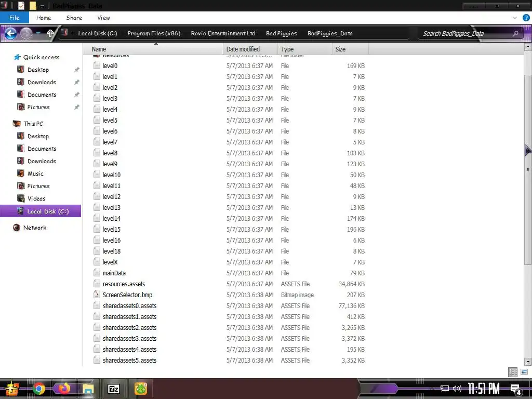Open Videos folder icon under This PC

(21, 198)
